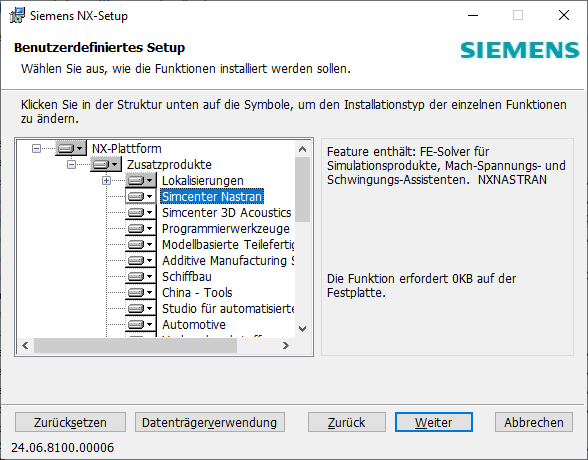Screen dimensions: 588x460
Task: Collapse the Zusatzprodukte tree node
Action: (71, 164)
